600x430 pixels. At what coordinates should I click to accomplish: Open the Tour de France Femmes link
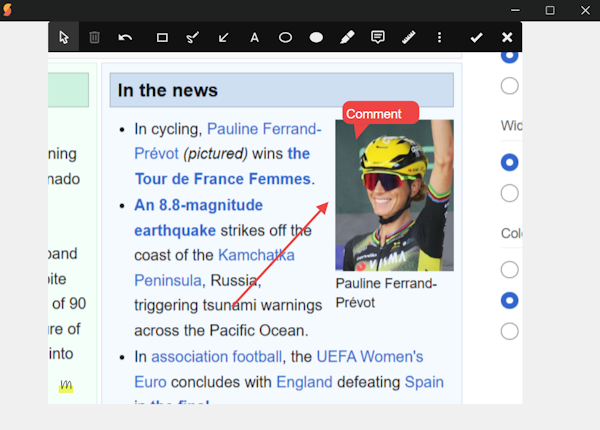[223, 179]
